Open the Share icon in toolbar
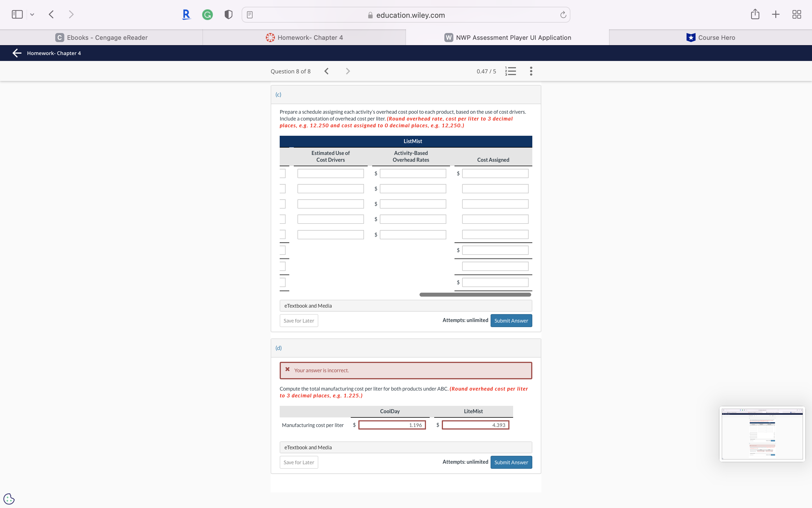Screen dimensions: 812x508 point(755,14)
